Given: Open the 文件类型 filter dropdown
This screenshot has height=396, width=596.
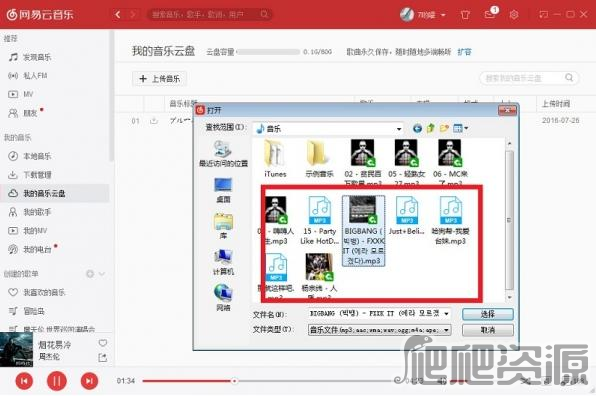Looking at the screenshot, I should (446, 330).
